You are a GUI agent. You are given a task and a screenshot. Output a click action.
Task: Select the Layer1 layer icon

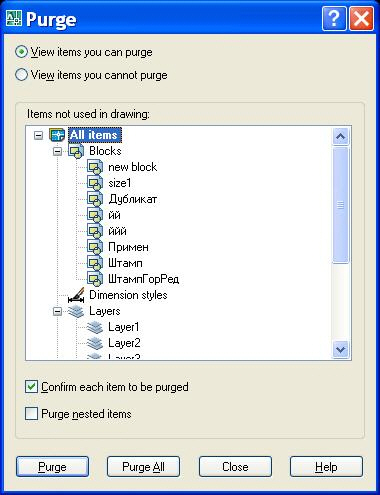95,327
